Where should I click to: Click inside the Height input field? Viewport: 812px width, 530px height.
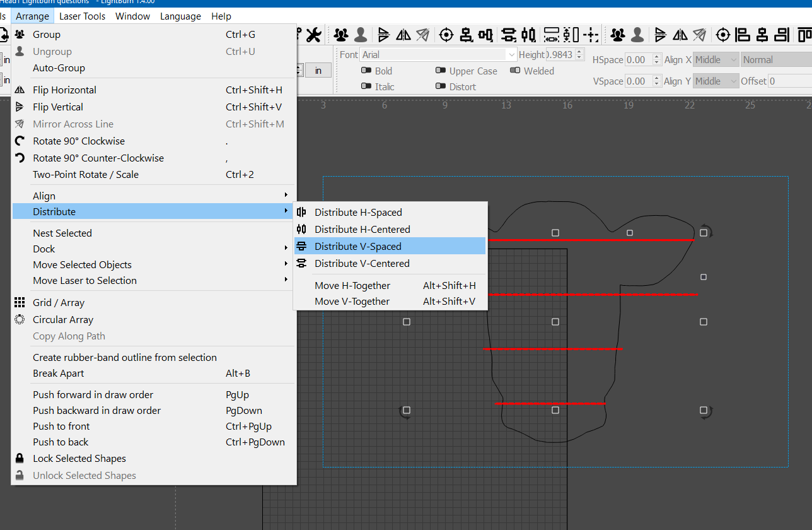558,54
